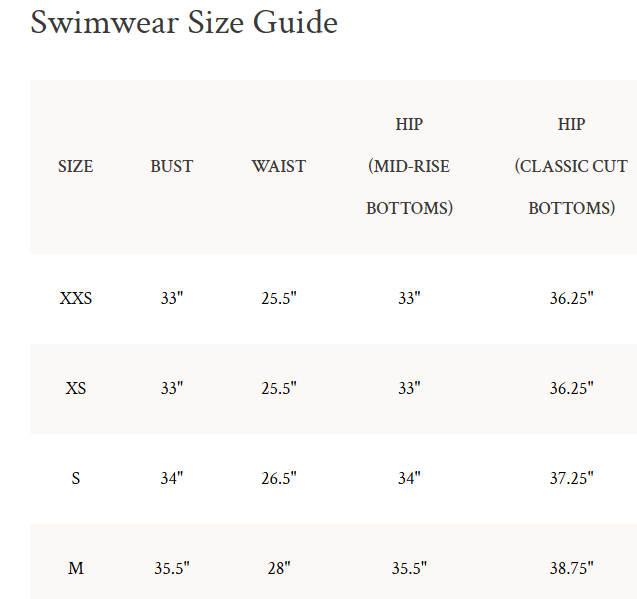Click the XXS row's 36.25" hip value
The height and width of the screenshot is (599, 637).
point(571,298)
